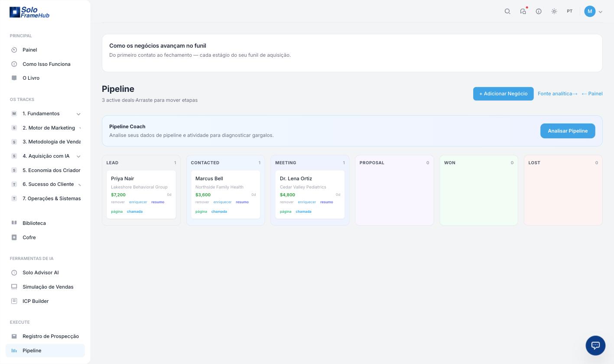Click the Solo FrameHub logo
This screenshot has height=364, width=614.
(x=29, y=12)
